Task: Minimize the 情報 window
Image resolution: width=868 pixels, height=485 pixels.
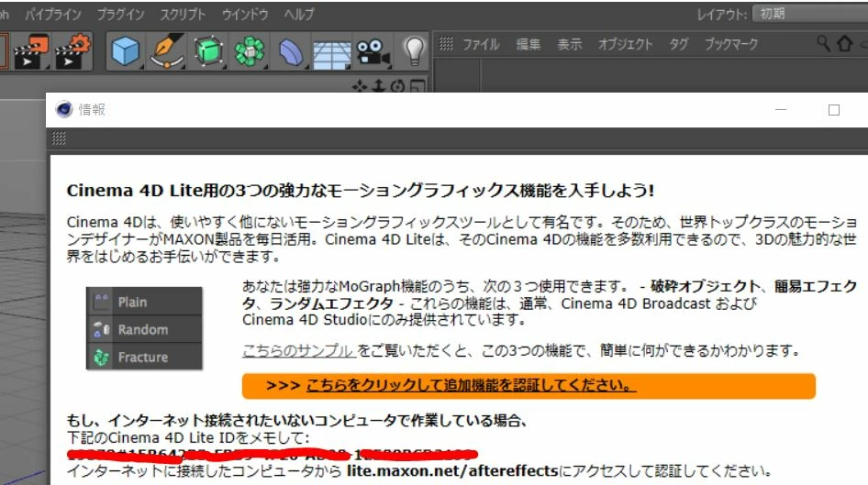Action: [x=781, y=109]
